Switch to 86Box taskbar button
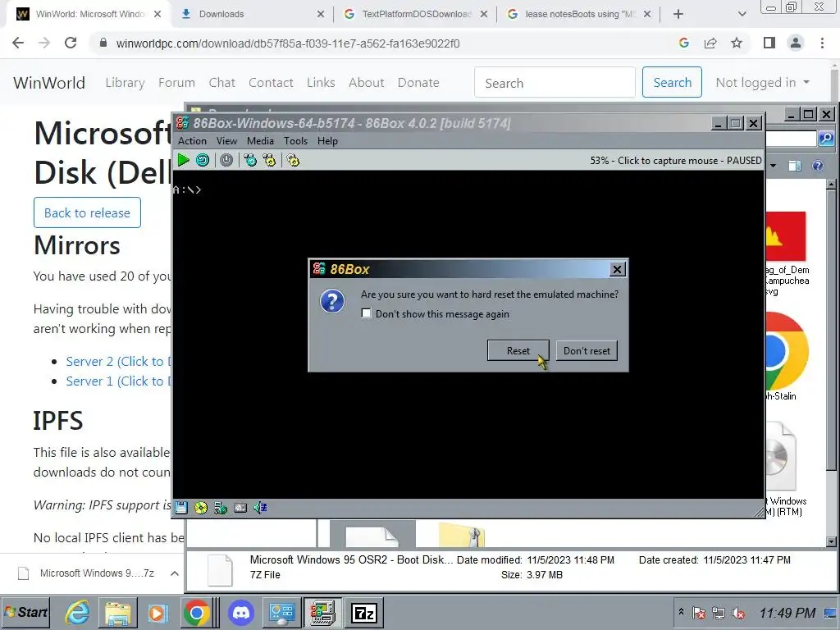Image resolution: width=840 pixels, height=630 pixels. coord(322,612)
